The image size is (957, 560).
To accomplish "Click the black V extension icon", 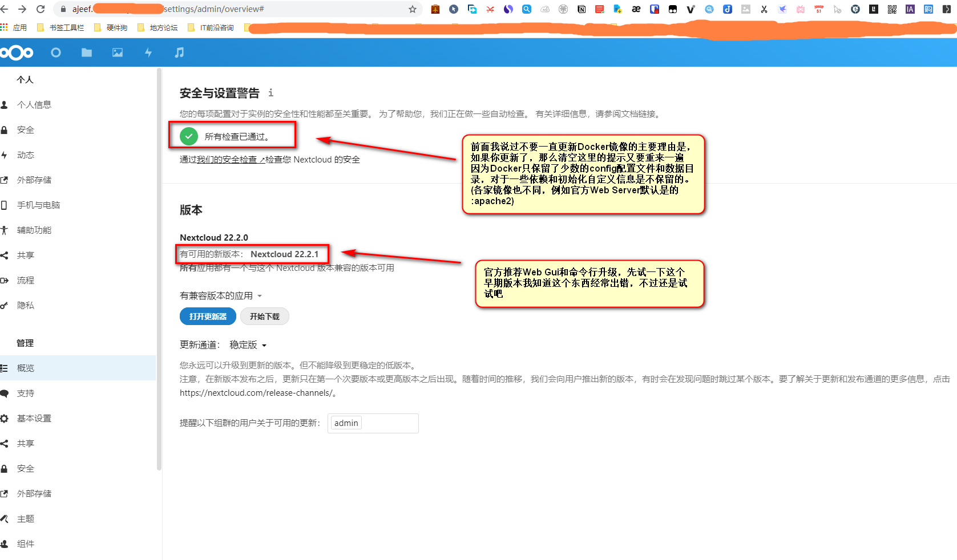I will [691, 9].
